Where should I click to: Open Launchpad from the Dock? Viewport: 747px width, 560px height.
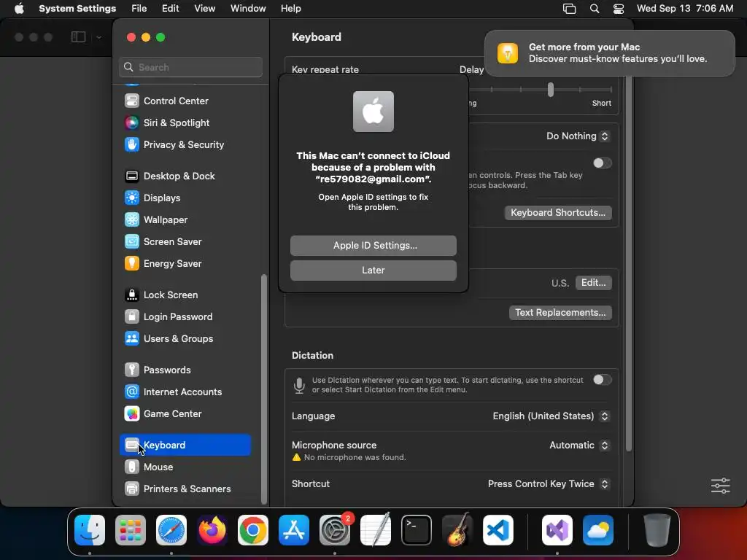click(131, 530)
